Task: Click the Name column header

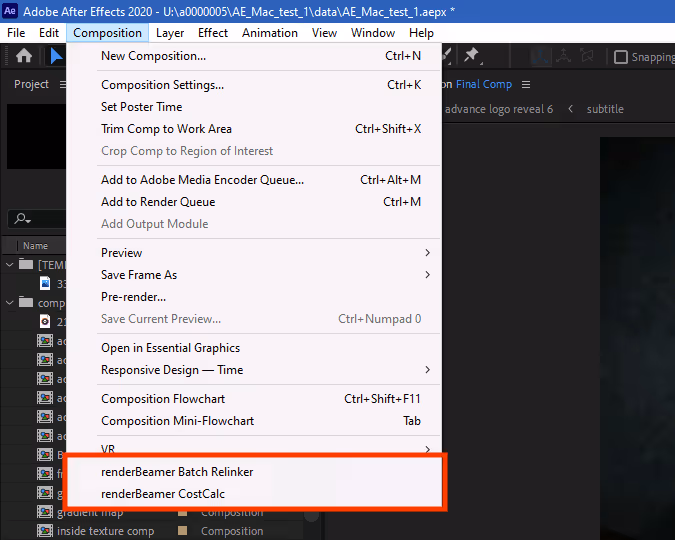Action: [x=35, y=246]
